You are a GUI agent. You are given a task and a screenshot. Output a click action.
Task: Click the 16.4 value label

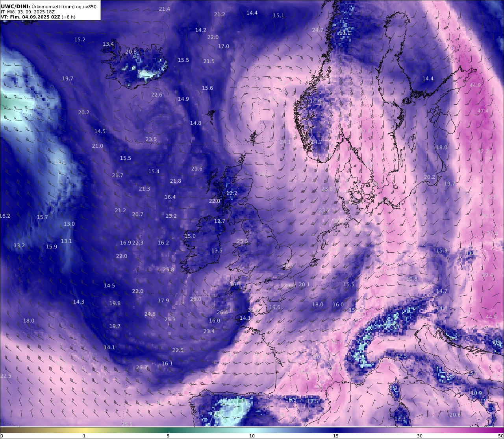(170, 197)
